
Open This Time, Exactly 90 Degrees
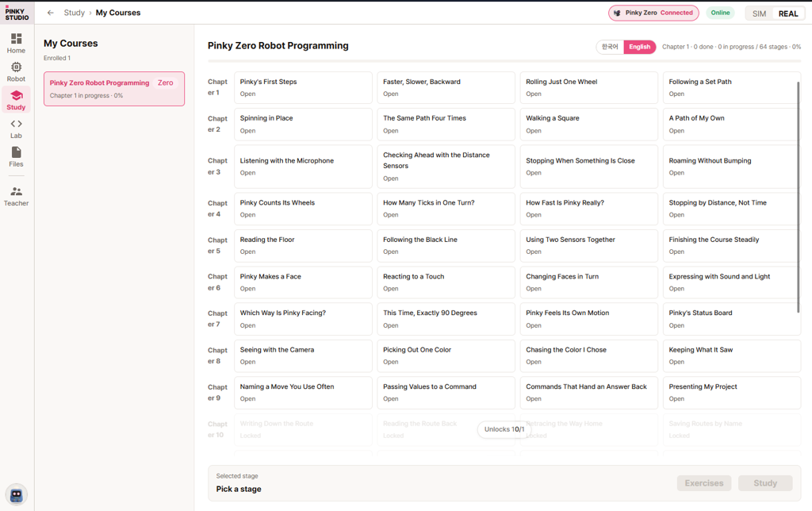click(446, 319)
